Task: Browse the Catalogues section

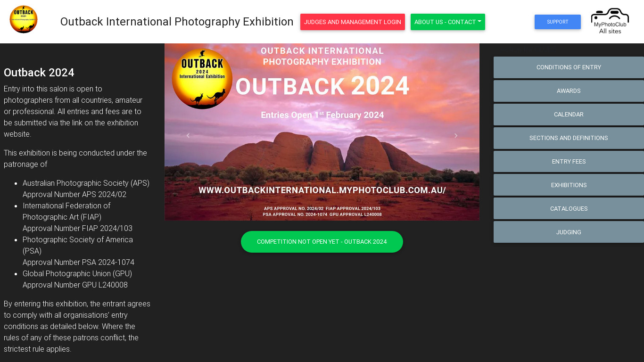Action: (569, 209)
